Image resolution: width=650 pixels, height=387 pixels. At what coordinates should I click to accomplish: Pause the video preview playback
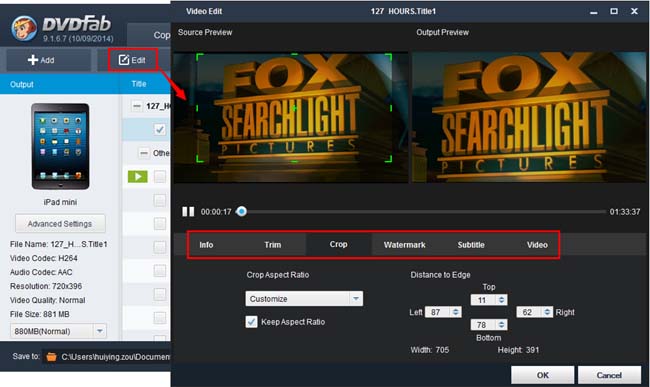click(x=188, y=212)
